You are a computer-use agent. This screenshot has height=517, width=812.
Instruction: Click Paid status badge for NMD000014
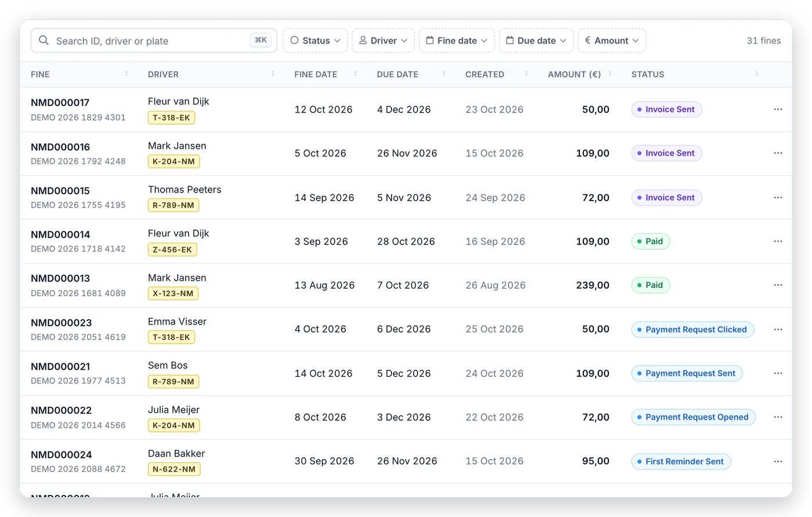(x=651, y=241)
